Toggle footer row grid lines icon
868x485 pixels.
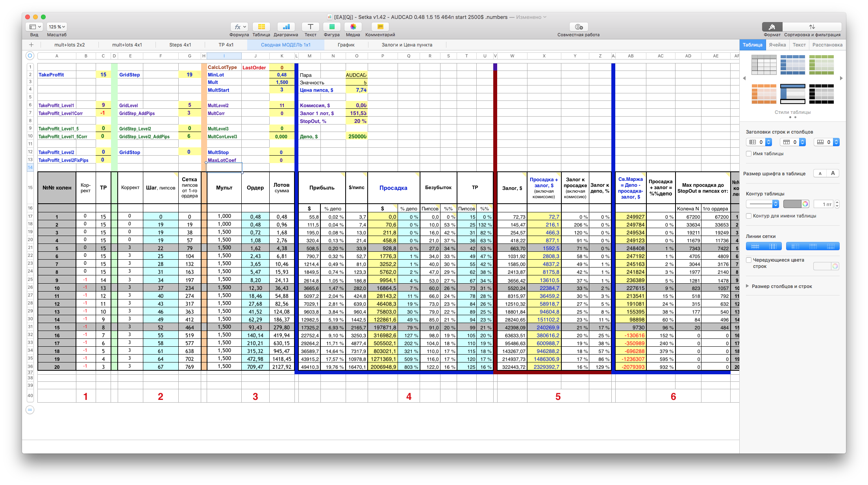coord(831,247)
